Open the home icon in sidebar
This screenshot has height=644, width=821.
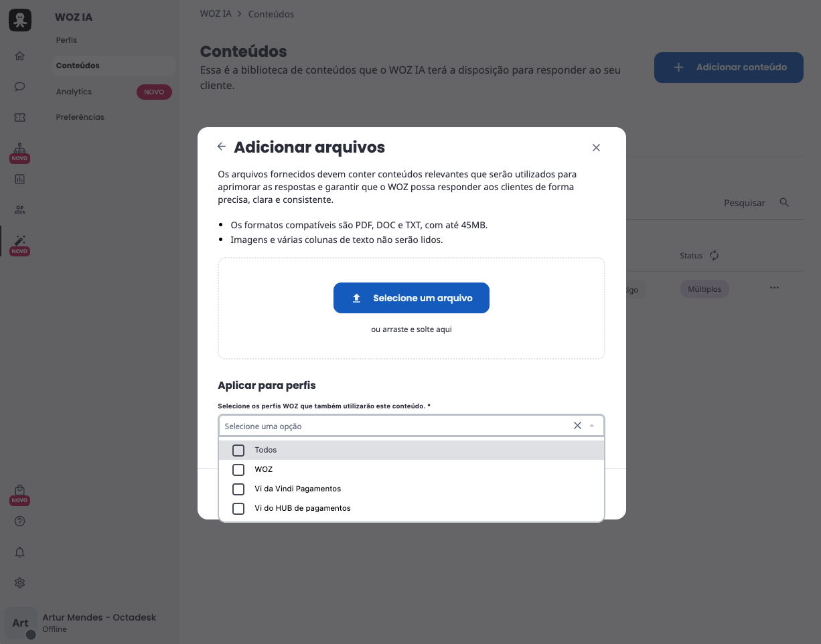(19, 56)
